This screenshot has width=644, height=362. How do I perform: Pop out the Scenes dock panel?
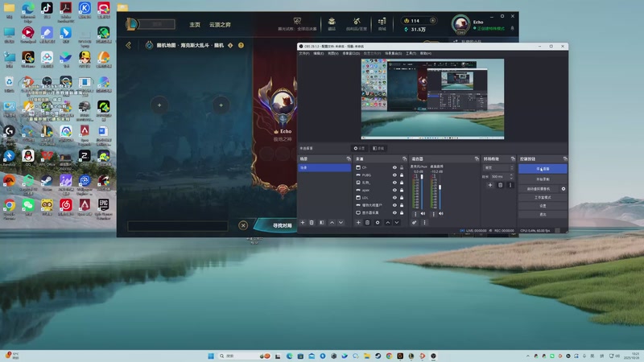[x=349, y=158]
